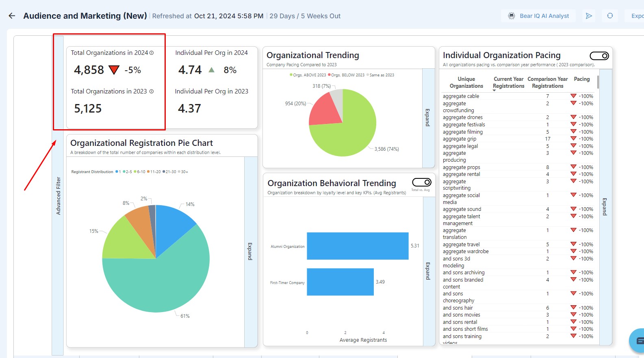Toggle the Total vs. Avg switch
The height and width of the screenshot is (358, 644).
coord(421,182)
